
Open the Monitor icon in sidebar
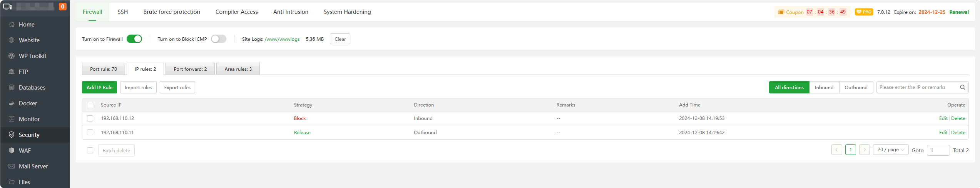tap(12, 119)
